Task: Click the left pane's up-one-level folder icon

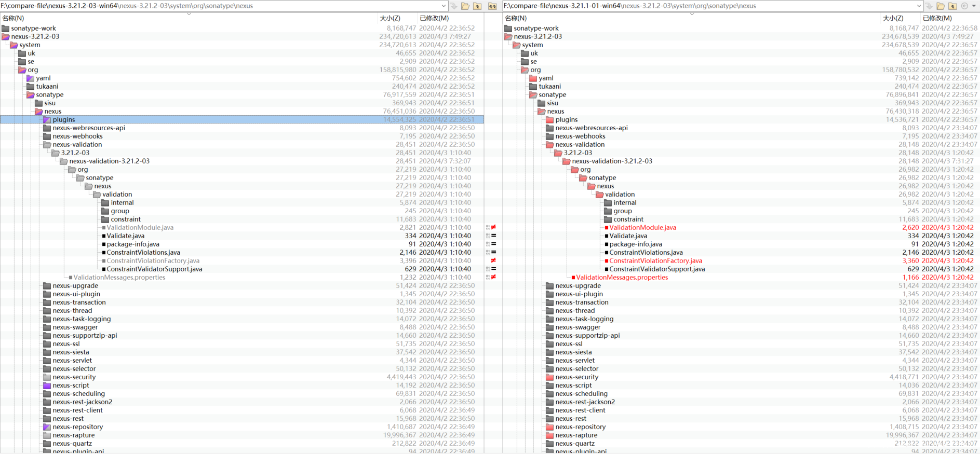Action: 477,6
